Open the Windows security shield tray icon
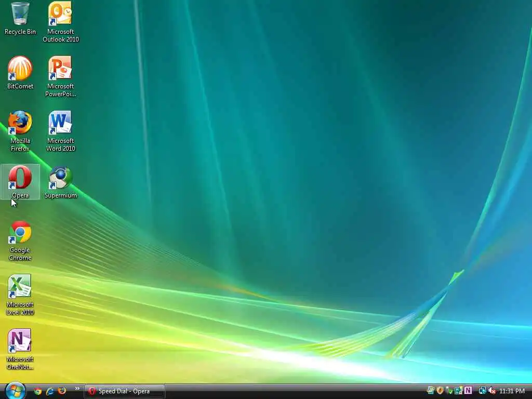Image resolution: width=532 pixels, height=399 pixels. (440, 391)
